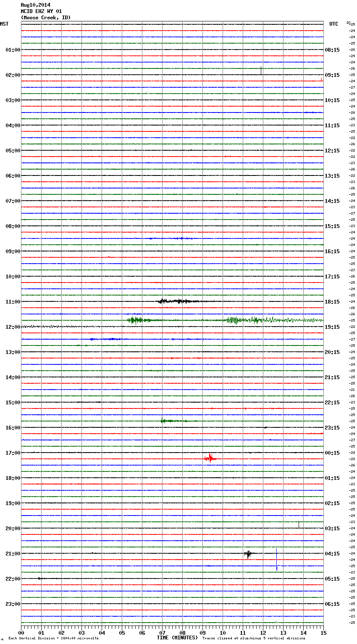Click the 11 minute axis tick label
This screenshot has height=644, width=357.
(243, 633)
